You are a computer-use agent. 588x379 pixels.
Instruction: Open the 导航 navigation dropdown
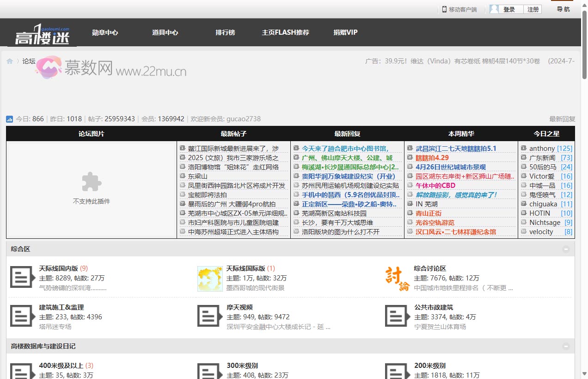(x=563, y=9)
